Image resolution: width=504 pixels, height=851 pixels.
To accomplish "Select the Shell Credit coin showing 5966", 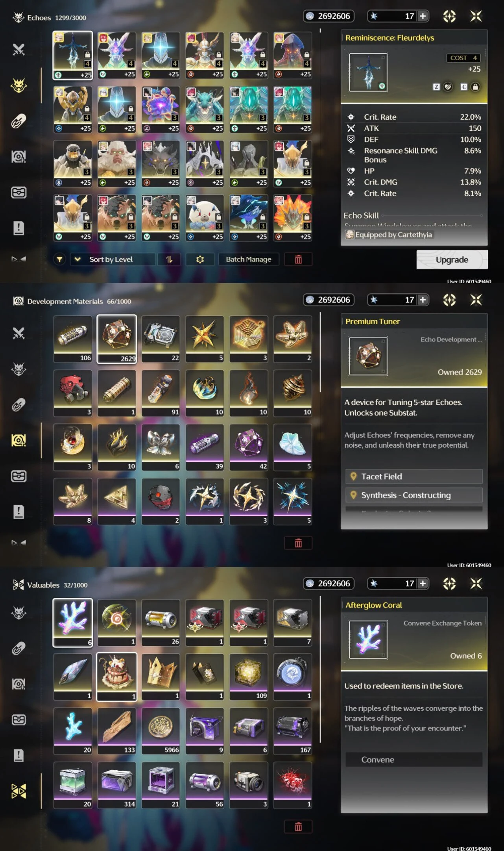I will pos(161,731).
